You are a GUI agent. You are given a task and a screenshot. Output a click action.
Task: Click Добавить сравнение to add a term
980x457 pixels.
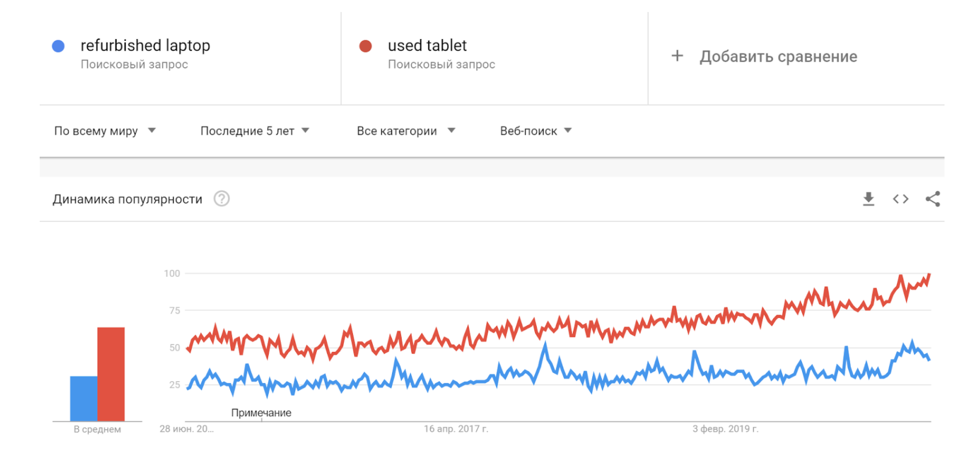pyautogui.click(x=779, y=57)
